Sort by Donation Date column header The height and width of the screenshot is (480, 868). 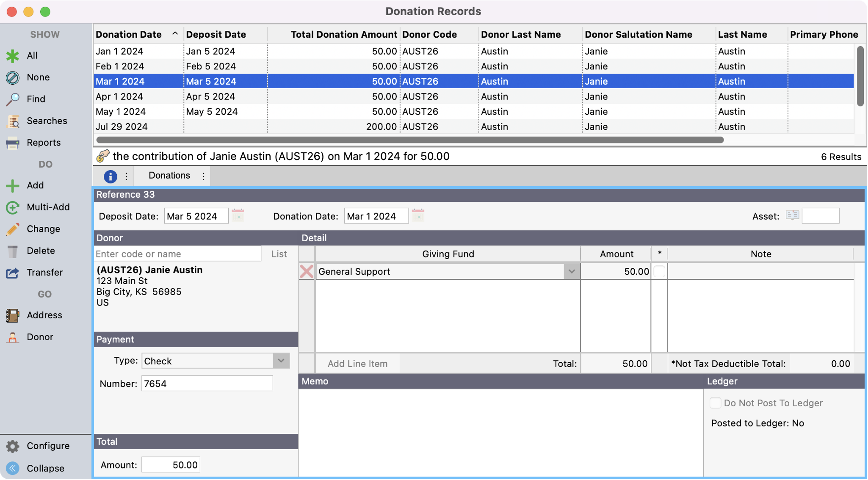click(129, 34)
